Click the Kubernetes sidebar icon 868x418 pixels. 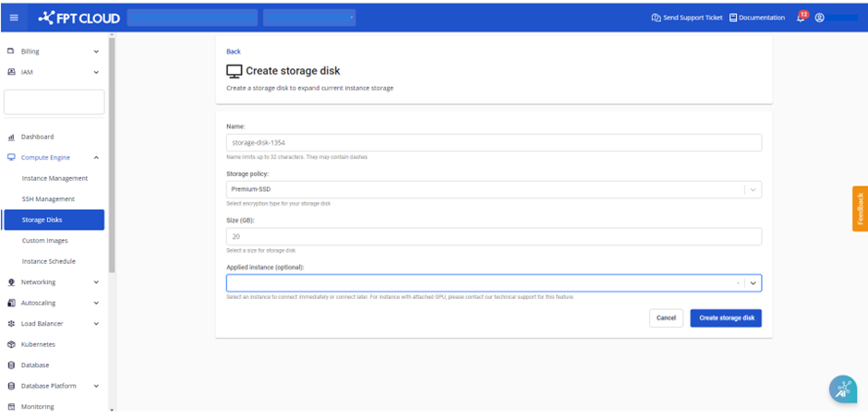pyautogui.click(x=11, y=344)
